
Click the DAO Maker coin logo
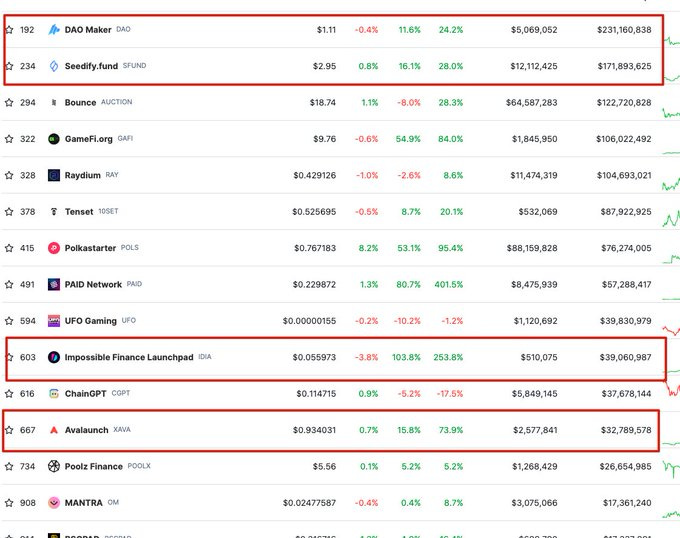click(54, 30)
